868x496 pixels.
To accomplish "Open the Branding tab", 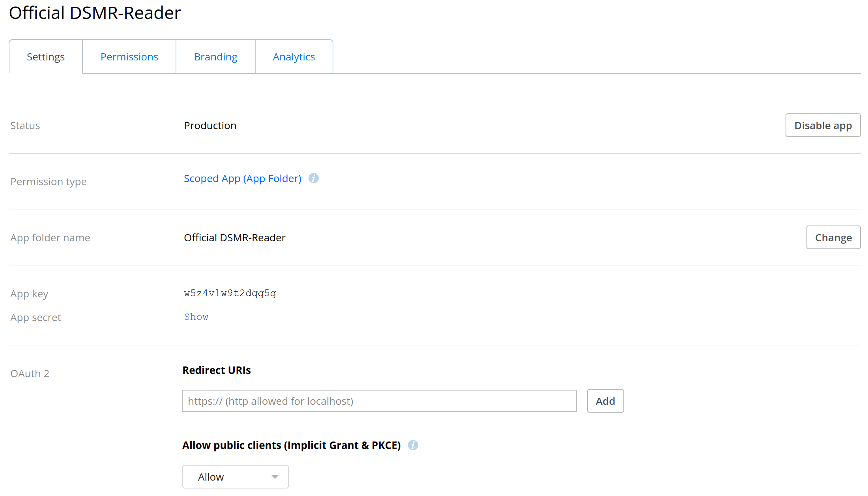I will click(x=215, y=56).
